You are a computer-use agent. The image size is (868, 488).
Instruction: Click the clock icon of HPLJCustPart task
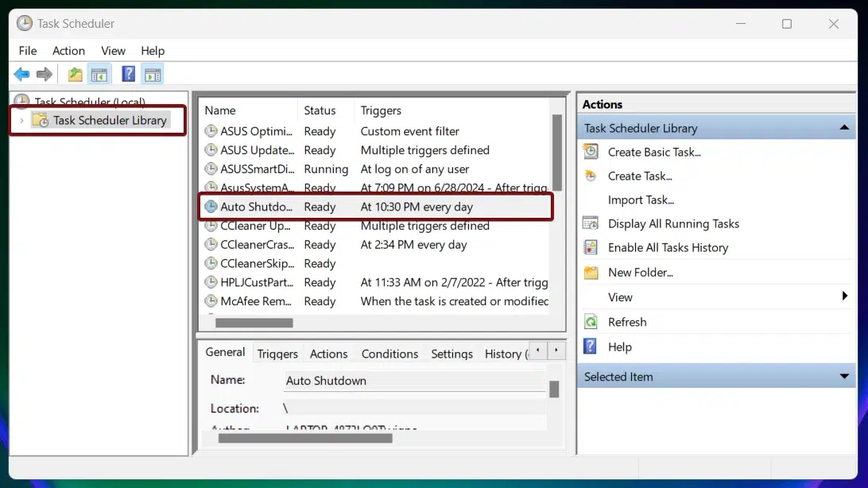click(x=211, y=282)
